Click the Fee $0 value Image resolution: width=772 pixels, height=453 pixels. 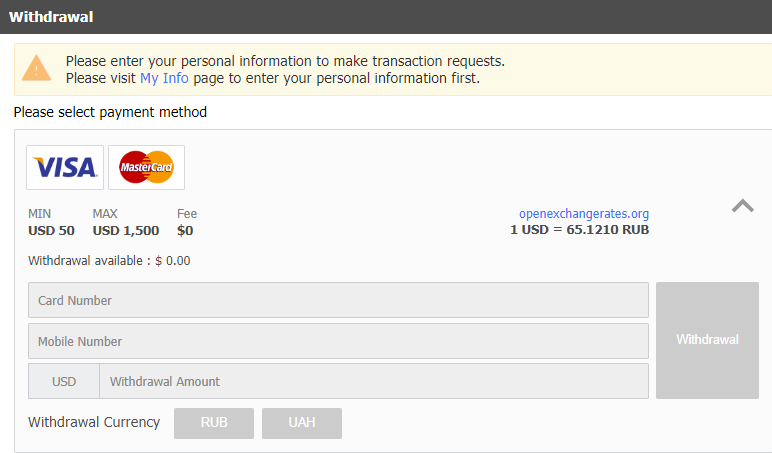[x=185, y=230]
